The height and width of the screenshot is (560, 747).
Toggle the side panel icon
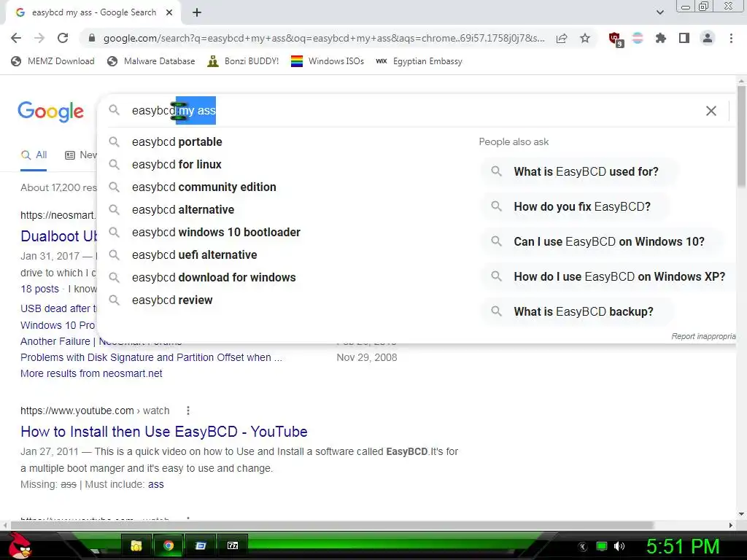click(x=684, y=38)
